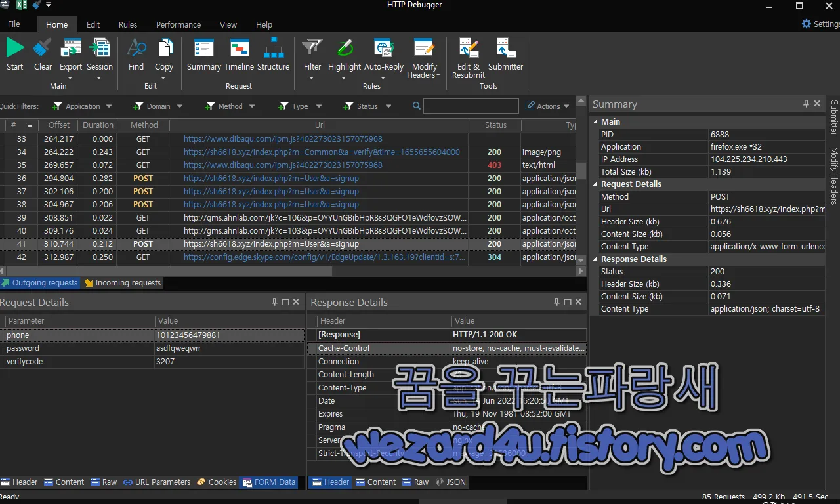Open the URL Parameters request tab
This screenshot has width=840, height=504.
[x=157, y=482]
